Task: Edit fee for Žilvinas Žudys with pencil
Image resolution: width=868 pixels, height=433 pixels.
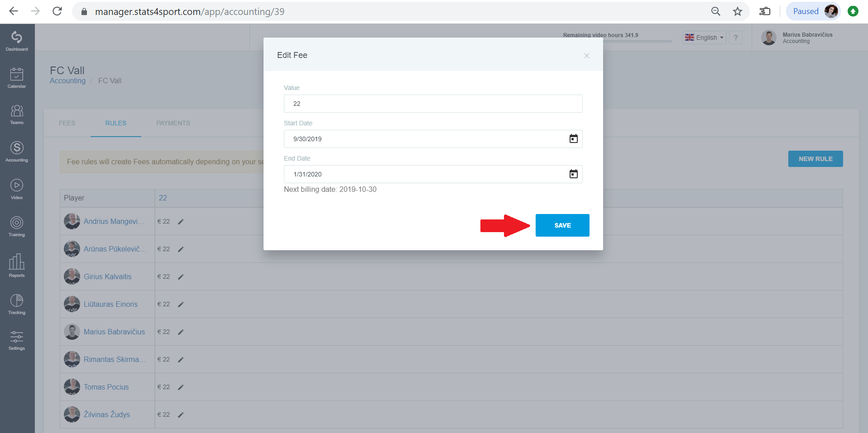Action: pyautogui.click(x=181, y=415)
